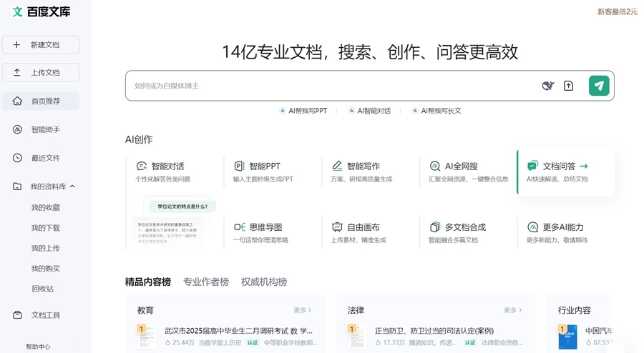Open document title 正当防卫、防卫过当的司法认定(案例)

tap(434, 330)
